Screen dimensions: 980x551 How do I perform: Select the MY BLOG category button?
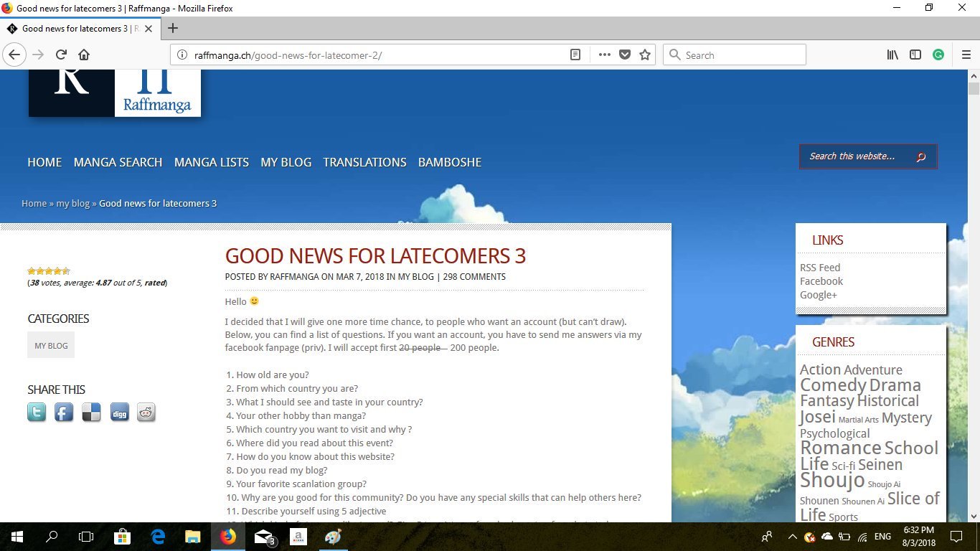[x=51, y=345]
